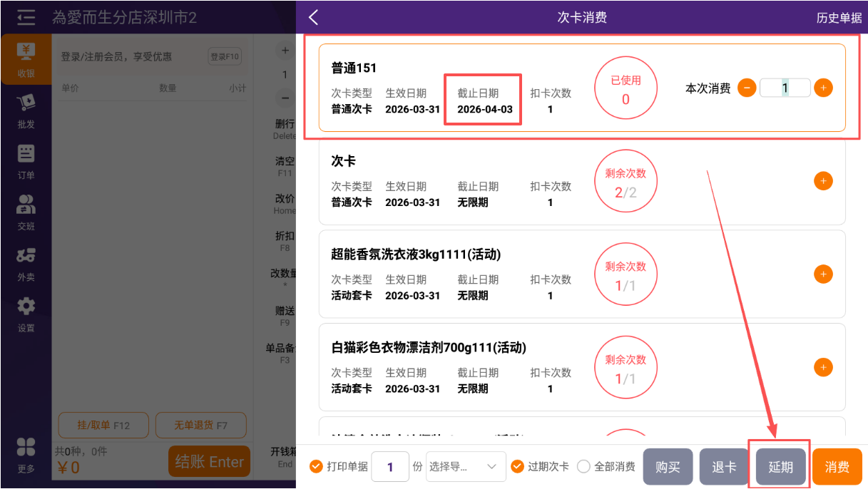Open the 更多 more apps icon
868x489 pixels.
point(26,455)
